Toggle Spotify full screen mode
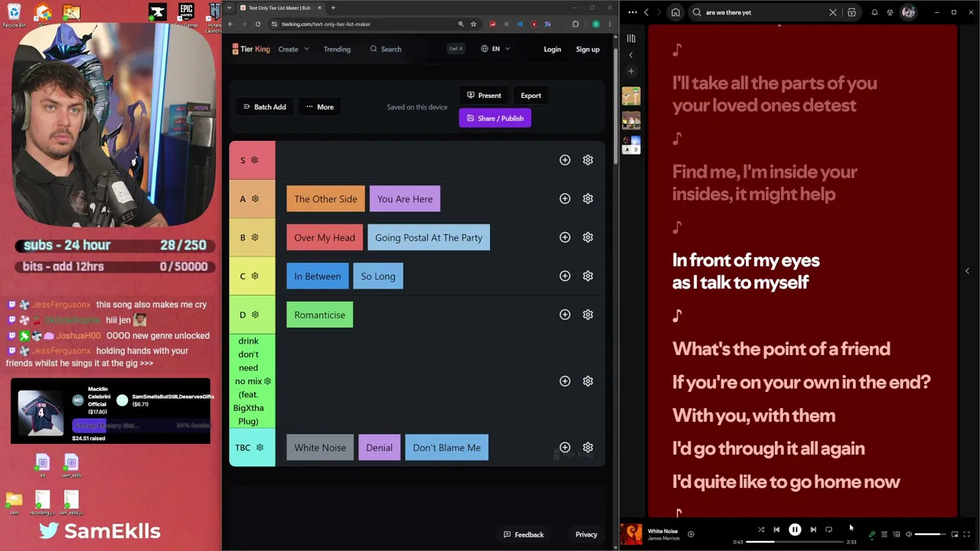The width and height of the screenshot is (980, 551). pos(967,534)
